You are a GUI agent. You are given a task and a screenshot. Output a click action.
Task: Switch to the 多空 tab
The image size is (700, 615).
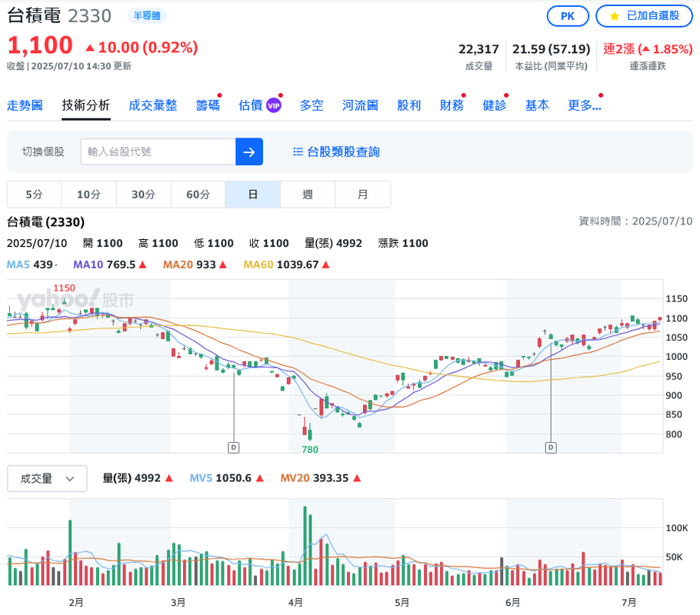click(312, 105)
